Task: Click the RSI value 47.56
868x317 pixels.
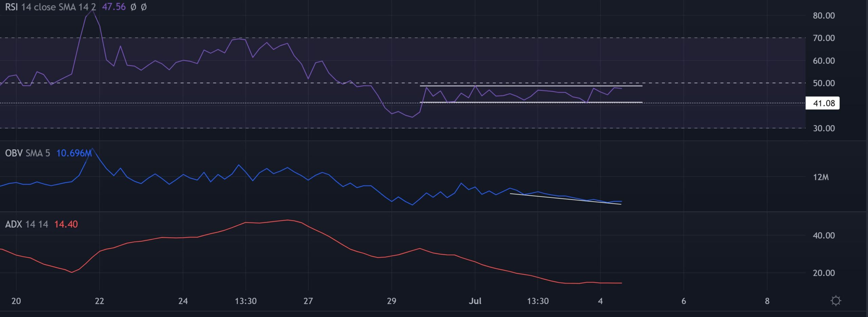Action: (114, 7)
